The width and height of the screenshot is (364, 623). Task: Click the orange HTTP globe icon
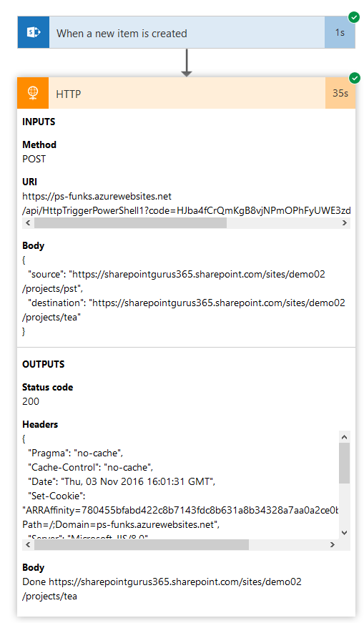(x=33, y=93)
